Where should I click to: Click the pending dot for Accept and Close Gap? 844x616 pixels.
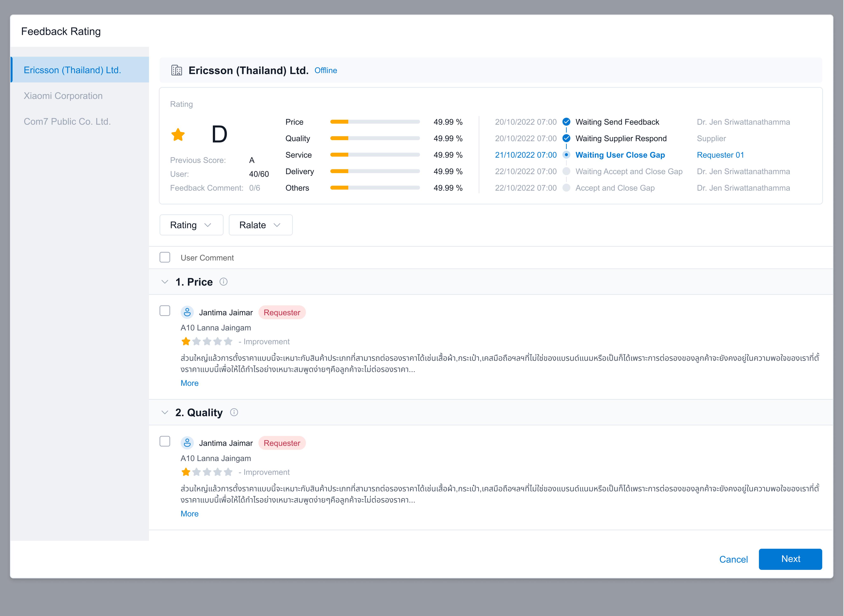click(566, 188)
